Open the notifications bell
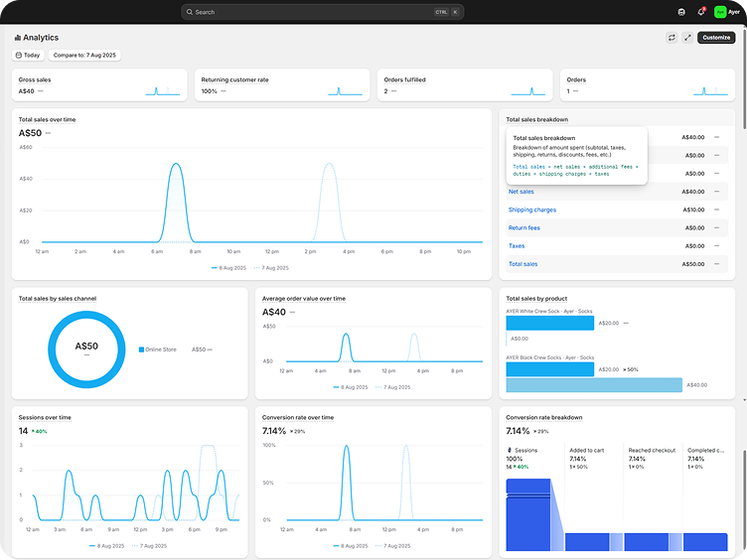Viewport: 747px width, 560px height. [x=701, y=12]
